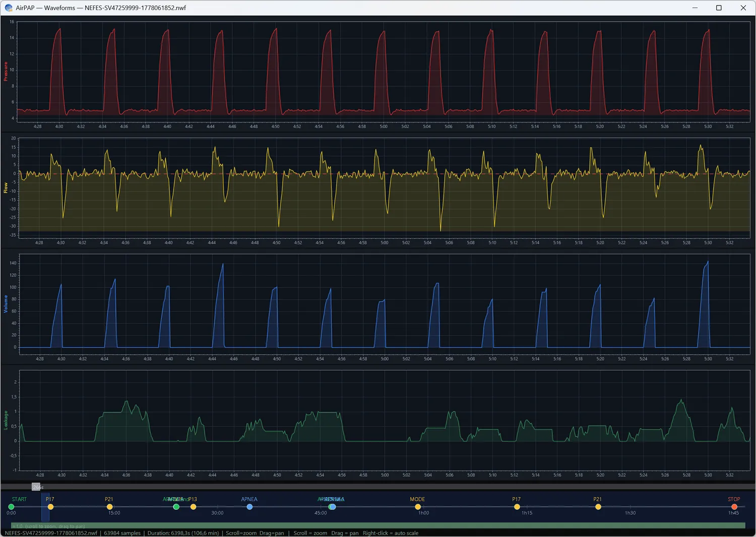Click the 15:00 time label on timeline
Screen dimensions: 756x537
click(x=114, y=513)
